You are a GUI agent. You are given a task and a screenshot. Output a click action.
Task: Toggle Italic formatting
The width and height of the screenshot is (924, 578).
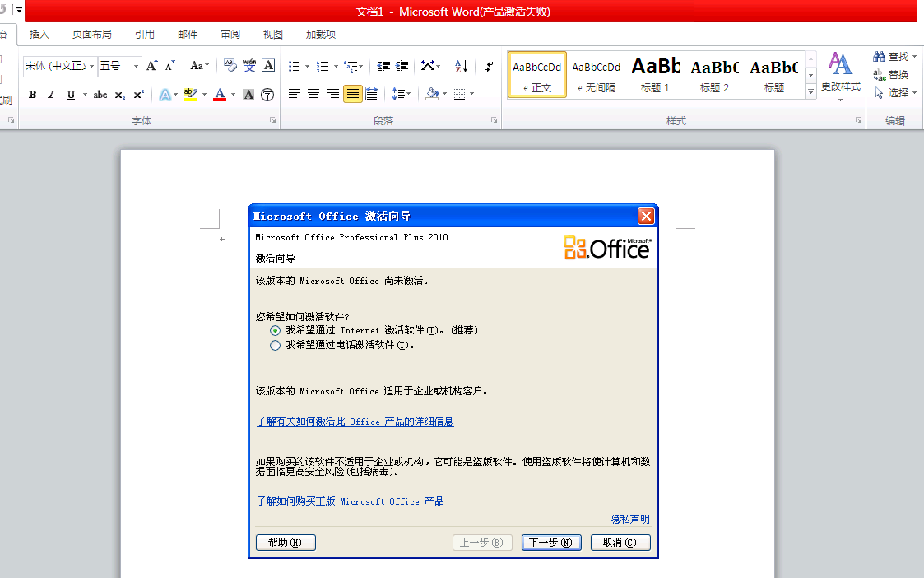(x=51, y=95)
